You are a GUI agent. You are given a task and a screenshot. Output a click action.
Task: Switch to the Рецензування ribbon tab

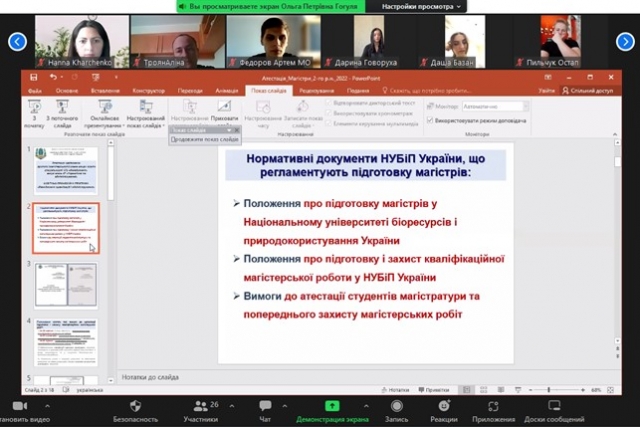(317, 91)
